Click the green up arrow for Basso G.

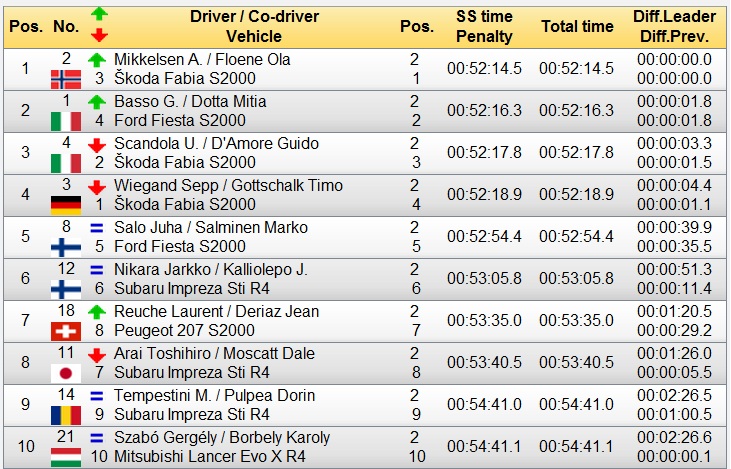pos(97,102)
